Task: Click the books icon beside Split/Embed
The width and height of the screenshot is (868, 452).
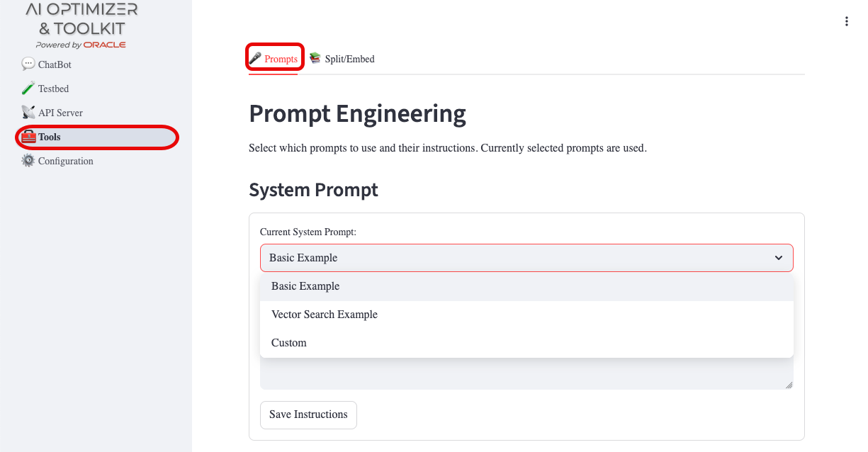Action: click(x=314, y=58)
